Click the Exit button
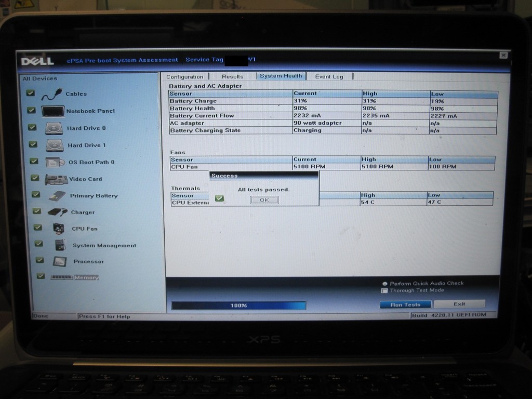This screenshot has height=399, width=532. click(459, 304)
